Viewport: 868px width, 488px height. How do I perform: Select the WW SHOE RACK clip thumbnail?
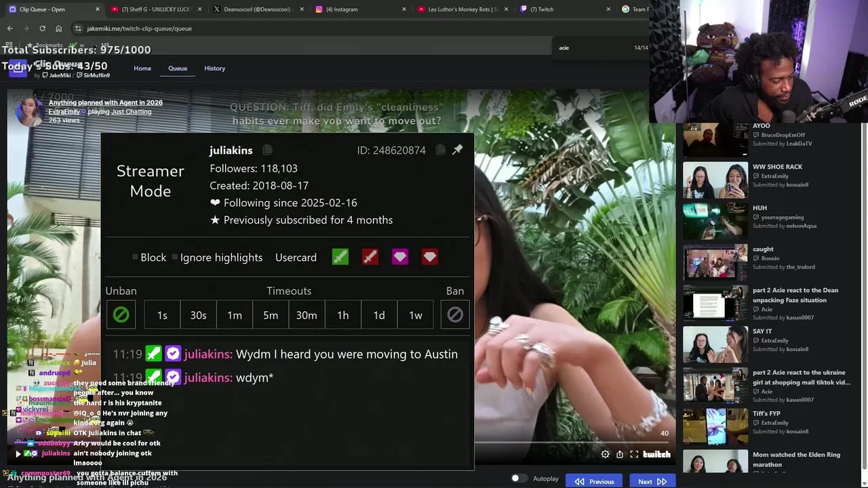click(715, 180)
